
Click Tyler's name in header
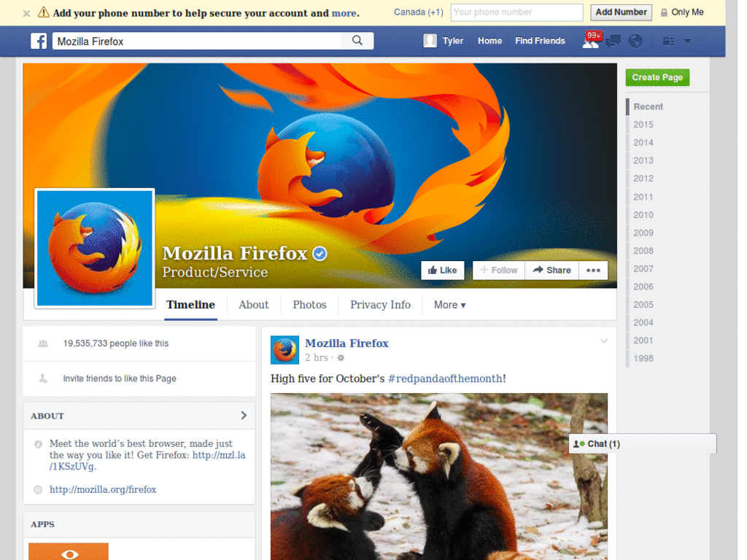[x=452, y=41]
